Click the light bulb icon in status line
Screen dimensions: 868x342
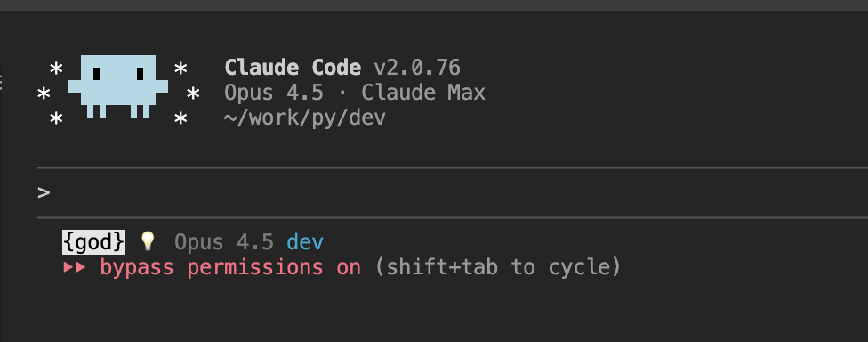[148, 241]
